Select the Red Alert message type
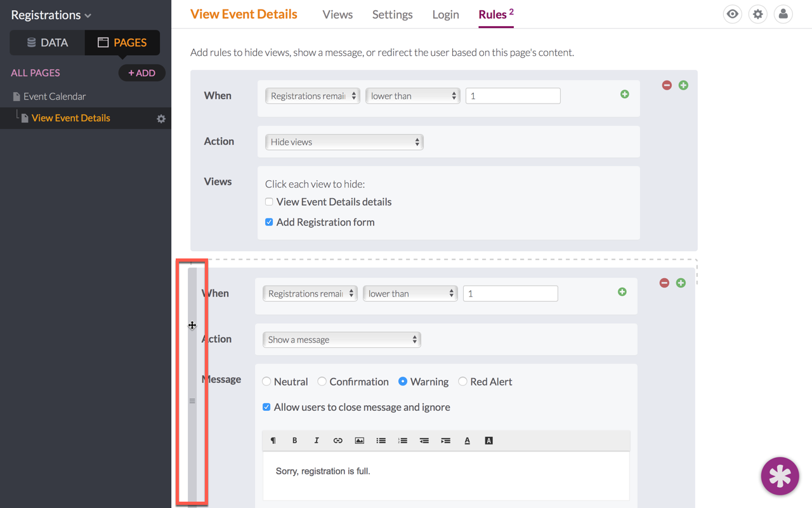The width and height of the screenshot is (812, 508). [463, 382]
